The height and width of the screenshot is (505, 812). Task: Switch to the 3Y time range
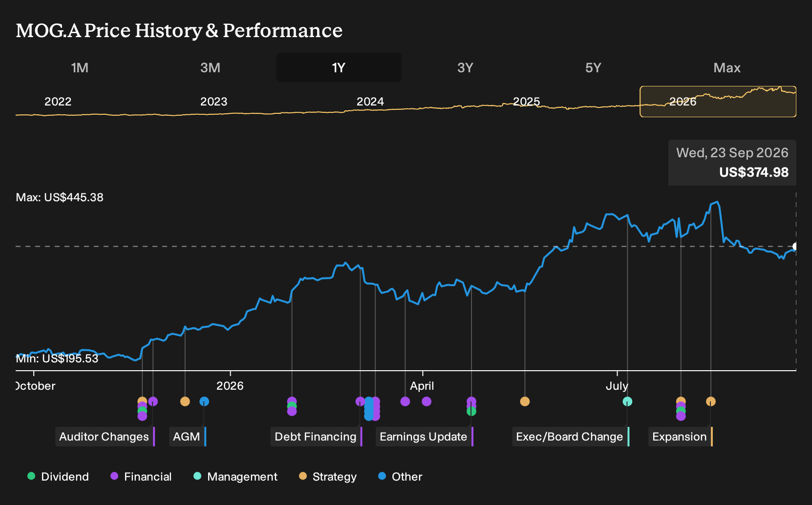pos(465,67)
